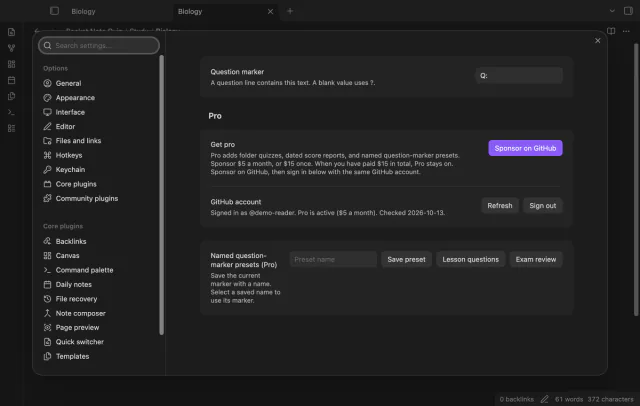
Task: Open more options ellipsis menu
Action: (x=626, y=31)
